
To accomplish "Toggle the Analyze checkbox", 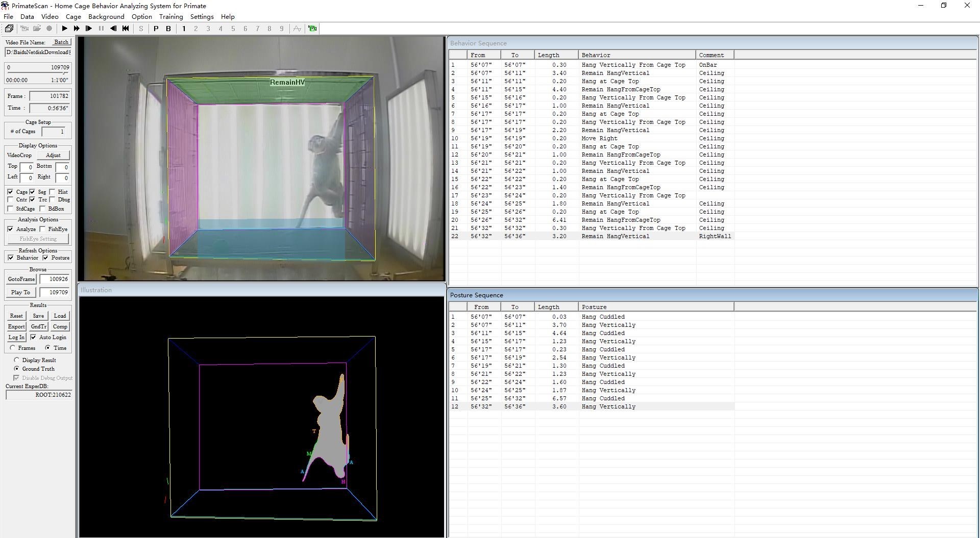I will (11, 229).
